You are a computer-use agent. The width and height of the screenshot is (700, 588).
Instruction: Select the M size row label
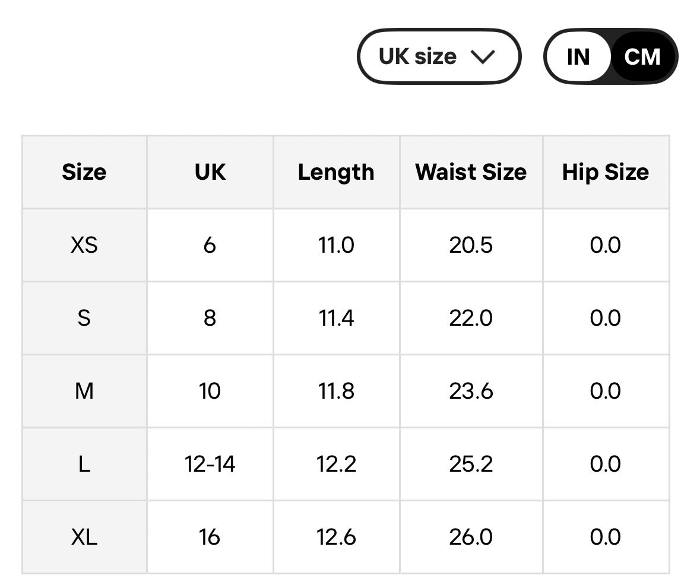(84, 391)
